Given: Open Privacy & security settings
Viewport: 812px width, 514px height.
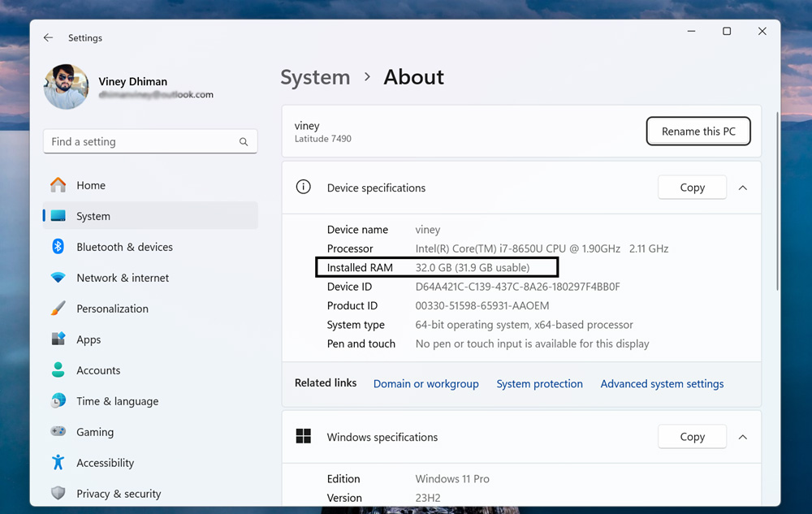Looking at the screenshot, I should point(150,494).
